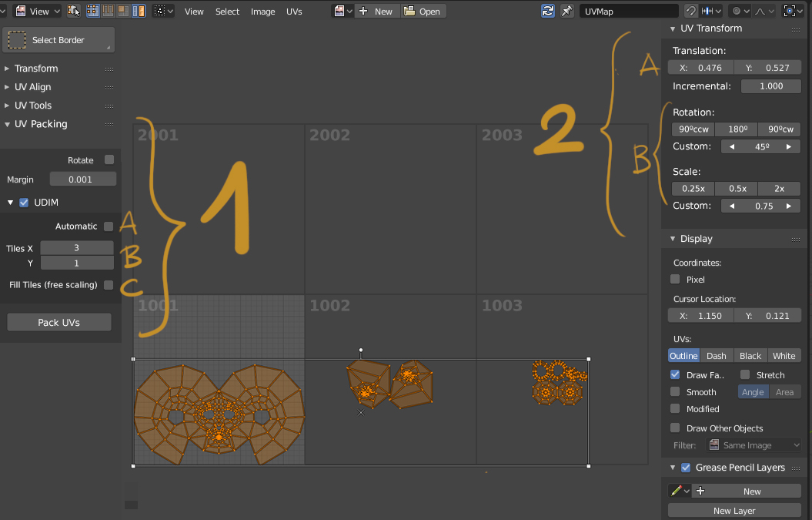The width and height of the screenshot is (812, 520).
Task: Expand the UV Tools panel
Action: (x=7, y=106)
